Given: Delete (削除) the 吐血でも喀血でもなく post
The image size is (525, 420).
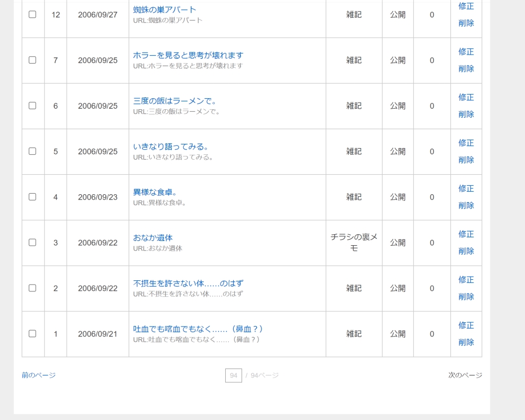Looking at the screenshot, I should 466,342.
